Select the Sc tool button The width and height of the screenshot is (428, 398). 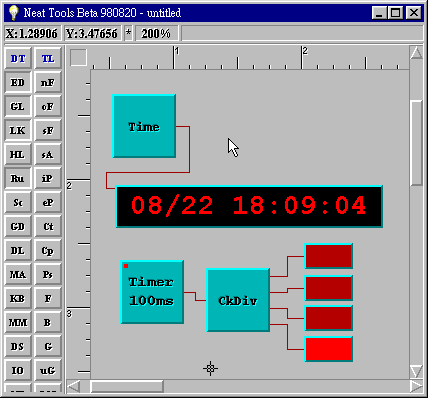[18, 202]
